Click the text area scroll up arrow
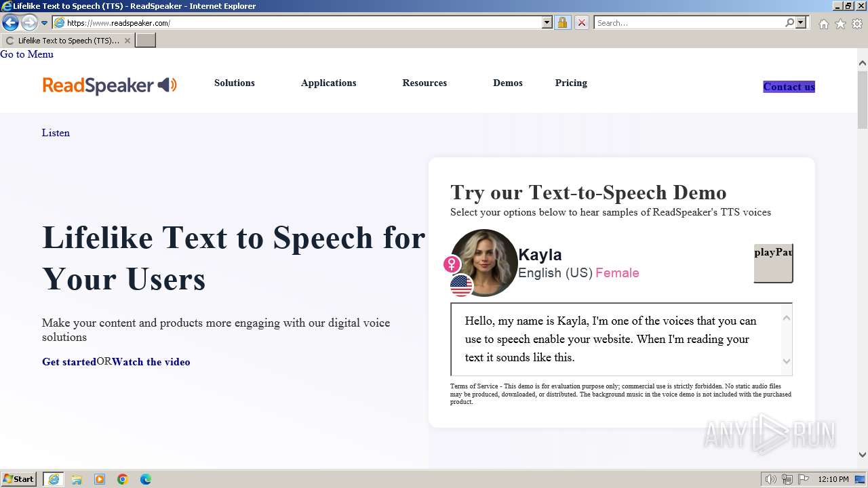The width and height of the screenshot is (868, 488). (787, 318)
